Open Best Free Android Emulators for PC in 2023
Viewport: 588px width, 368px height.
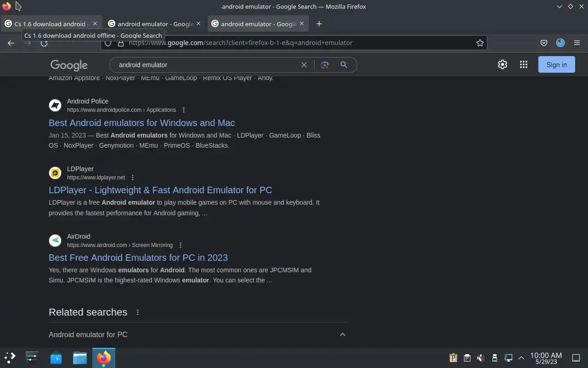[138, 258]
